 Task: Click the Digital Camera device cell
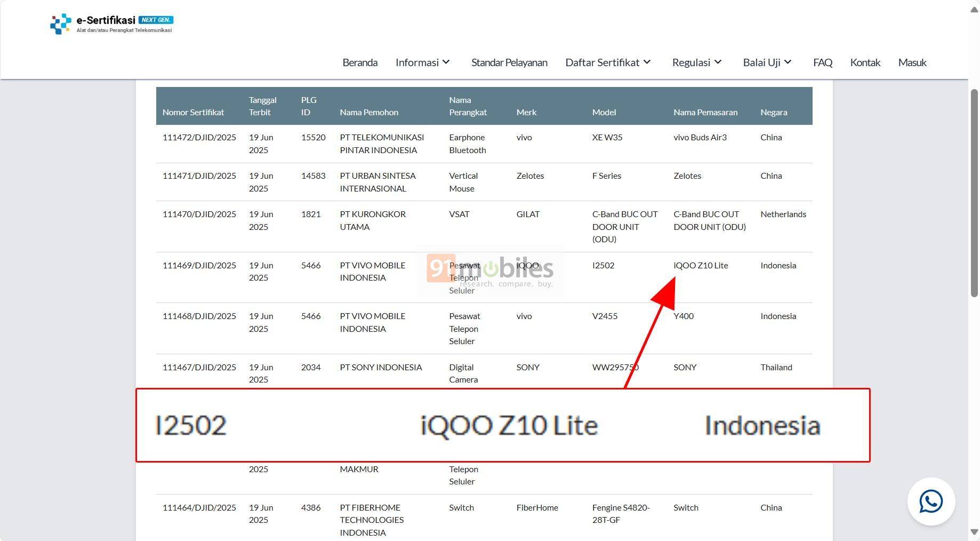click(x=463, y=373)
